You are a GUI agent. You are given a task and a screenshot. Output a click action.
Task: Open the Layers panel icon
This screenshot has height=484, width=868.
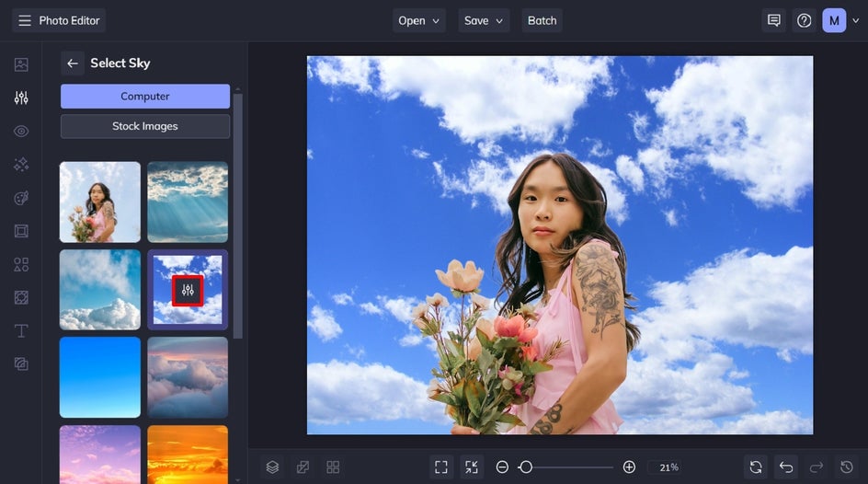pyautogui.click(x=272, y=467)
